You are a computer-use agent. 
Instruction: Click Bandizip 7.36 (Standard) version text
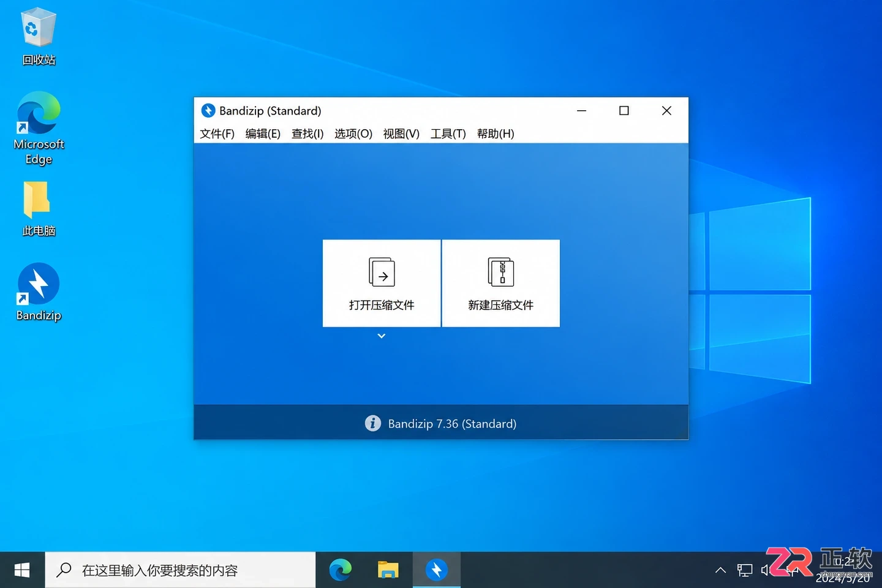[452, 424]
